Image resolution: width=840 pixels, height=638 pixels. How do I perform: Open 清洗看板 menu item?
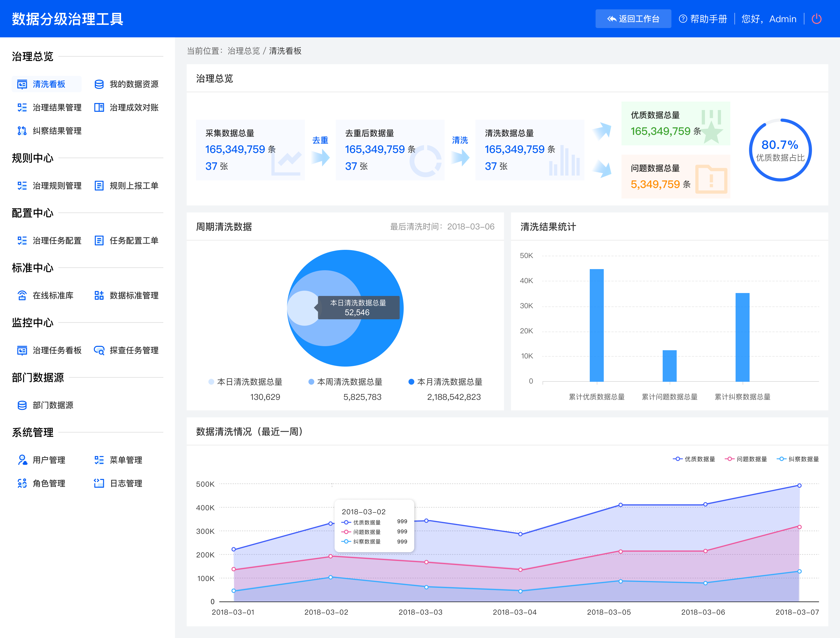point(47,84)
